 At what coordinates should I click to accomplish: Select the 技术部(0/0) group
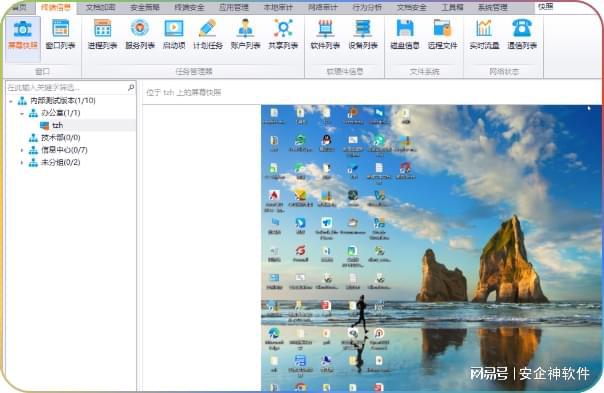coord(60,138)
